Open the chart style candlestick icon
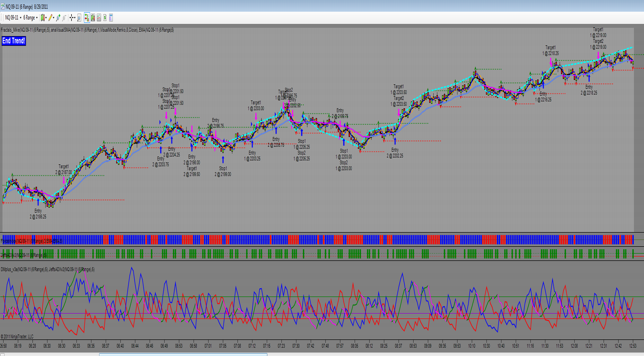Viewport: 644px width, 356px height. coord(42,18)
